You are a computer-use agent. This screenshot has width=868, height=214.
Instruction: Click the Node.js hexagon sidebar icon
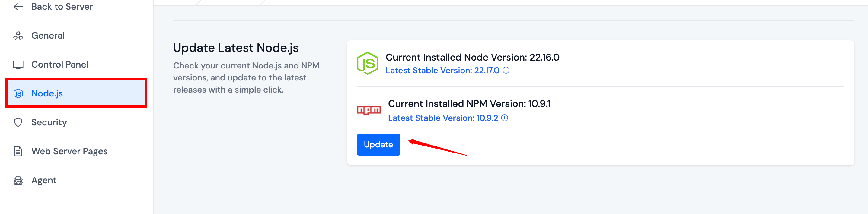point(18,93)
